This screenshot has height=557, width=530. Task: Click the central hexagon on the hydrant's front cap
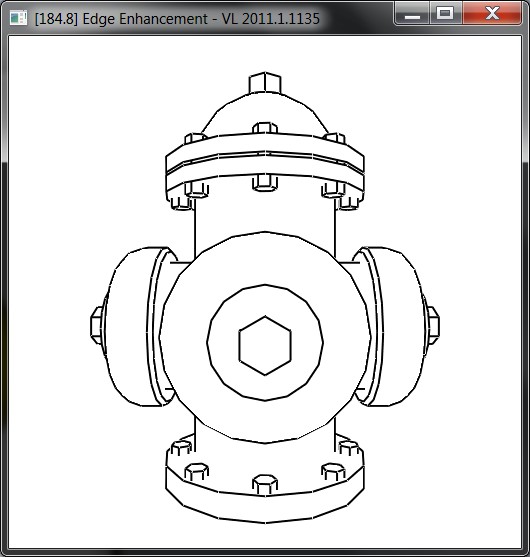pos(265,345)
